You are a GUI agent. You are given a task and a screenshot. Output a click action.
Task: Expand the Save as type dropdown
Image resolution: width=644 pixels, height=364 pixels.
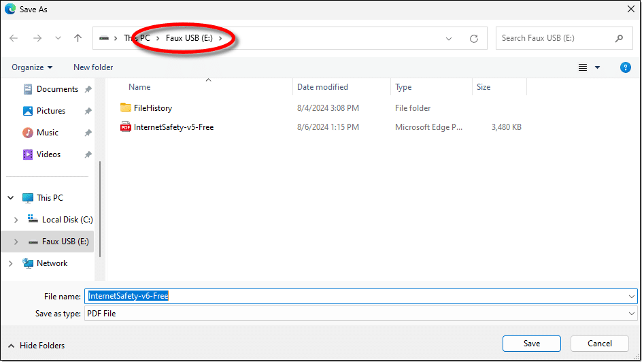click(632, 314)
